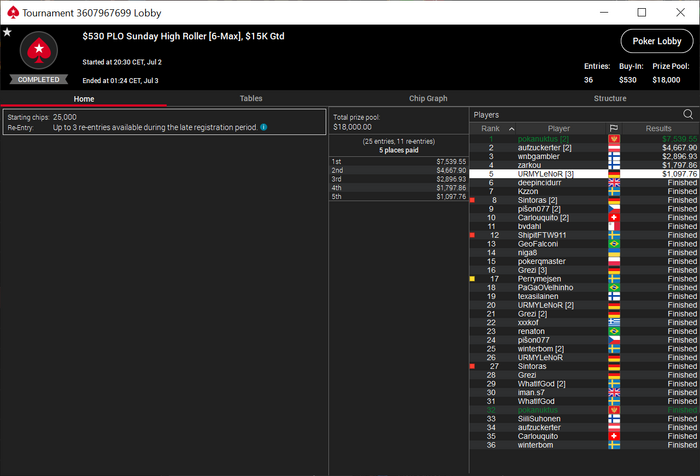Click the 3rd place payout row
This screenshot has width=700, height=476.
pos(398,179)
